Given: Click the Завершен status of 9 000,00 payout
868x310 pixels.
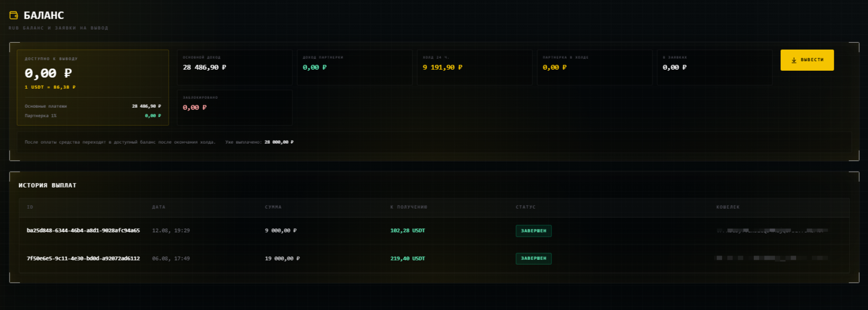Looking at the screenshot, I should 533,231.
